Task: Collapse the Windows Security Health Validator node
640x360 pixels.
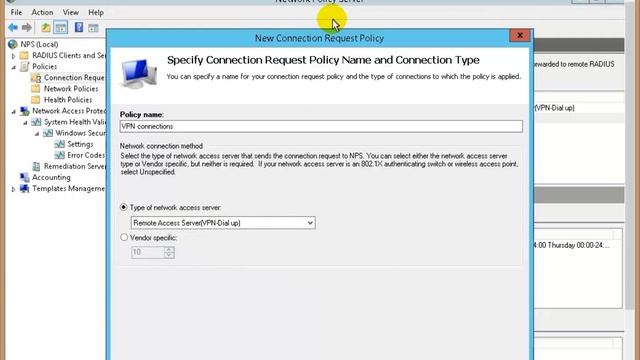Action: pos(37,133)
